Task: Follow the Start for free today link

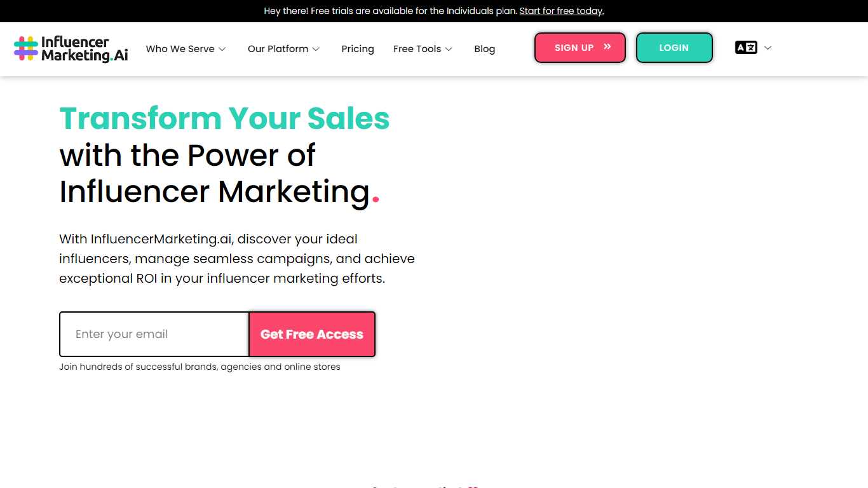Action: (562, 11)
